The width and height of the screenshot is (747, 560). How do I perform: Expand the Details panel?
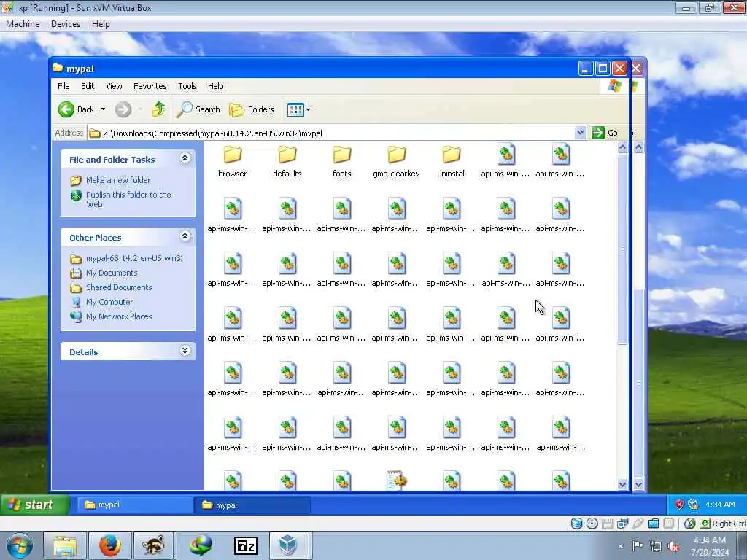(185, 351)
